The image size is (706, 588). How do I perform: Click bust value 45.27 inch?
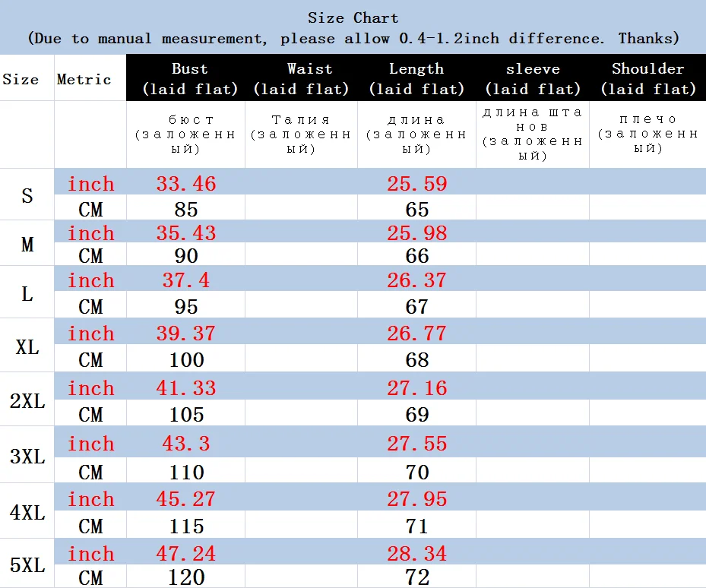tap(186, 499)
